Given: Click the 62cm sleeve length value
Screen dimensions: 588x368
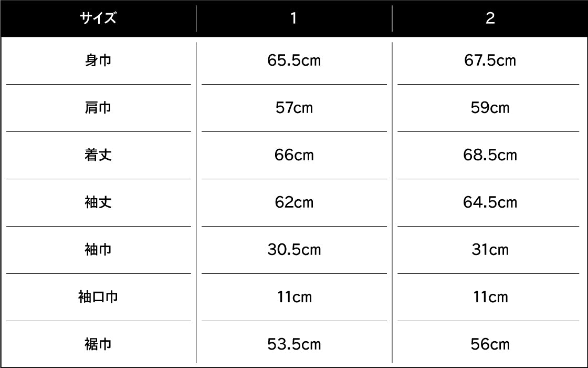Looking at the screenshot, I should coord(294,203).
